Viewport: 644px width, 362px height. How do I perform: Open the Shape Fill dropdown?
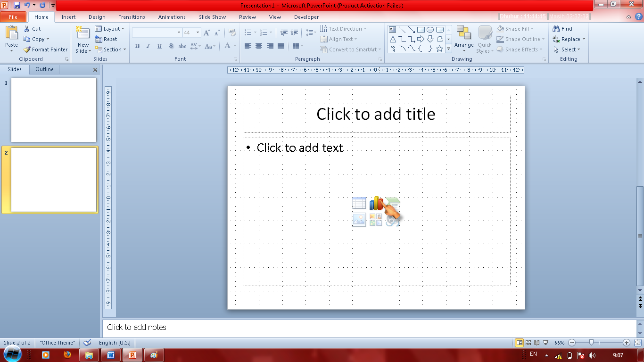point(517,28)
